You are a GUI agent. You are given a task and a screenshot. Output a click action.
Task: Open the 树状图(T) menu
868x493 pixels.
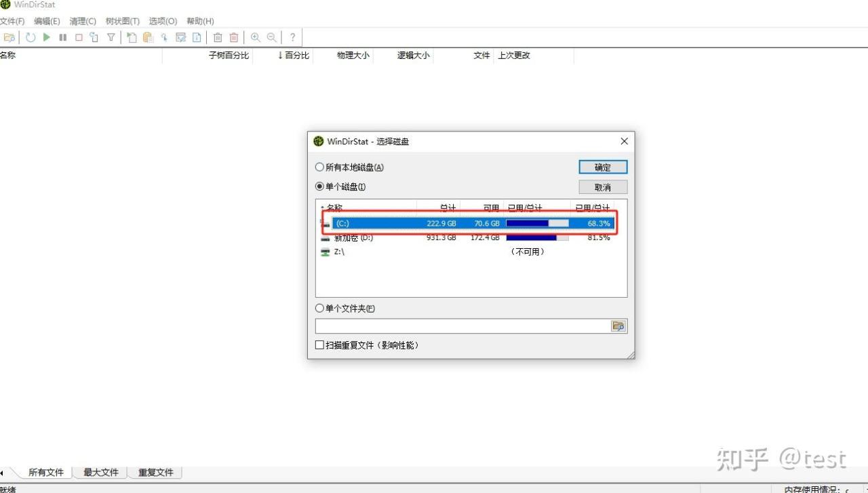122,21
